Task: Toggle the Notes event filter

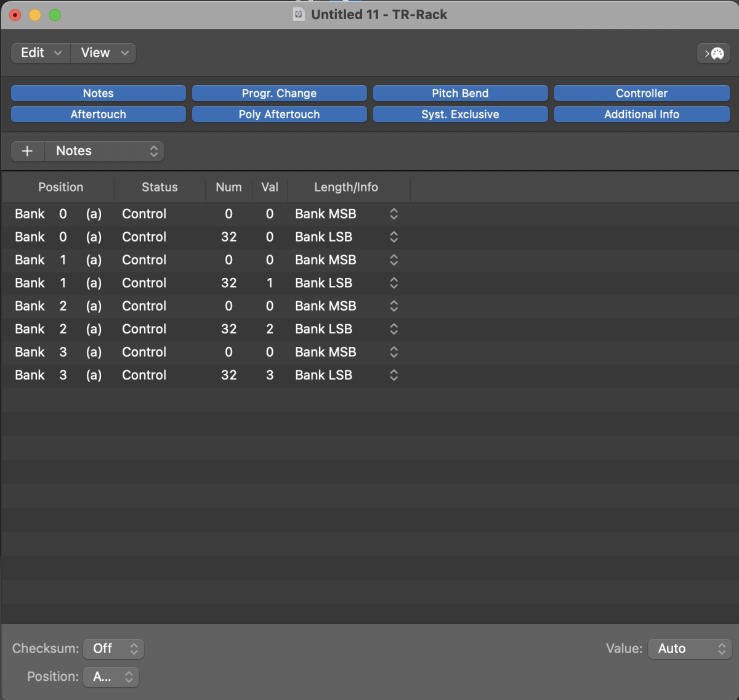Action: tap(99, 93)
